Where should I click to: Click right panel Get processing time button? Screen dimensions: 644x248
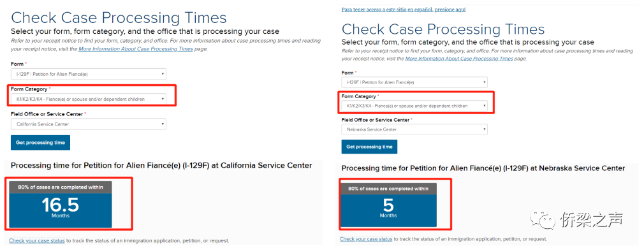369,147
